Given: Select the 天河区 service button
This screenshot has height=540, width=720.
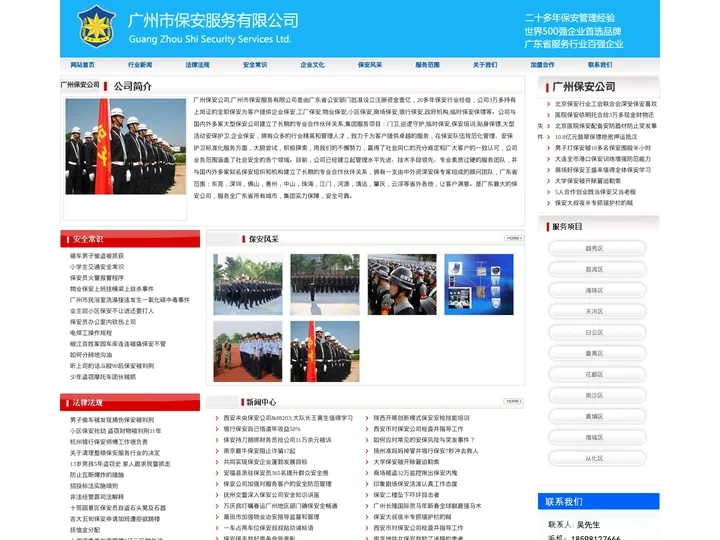Looking at the screenshot, I should (597, 311).
